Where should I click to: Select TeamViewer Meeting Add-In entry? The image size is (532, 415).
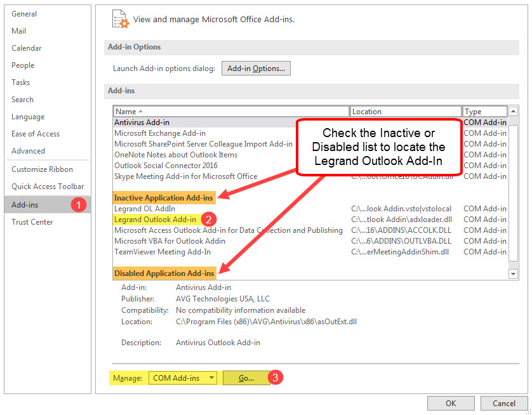point(162,252)
